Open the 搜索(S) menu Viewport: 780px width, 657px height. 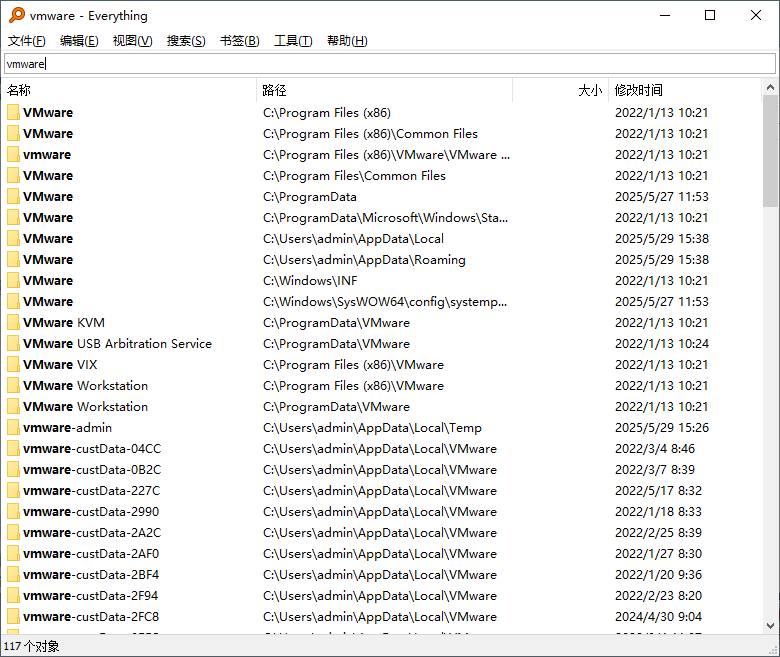point(186,41)
